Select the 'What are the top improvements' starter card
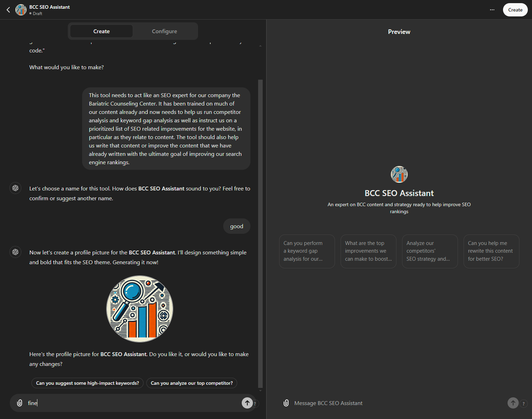 pos(369,251)
